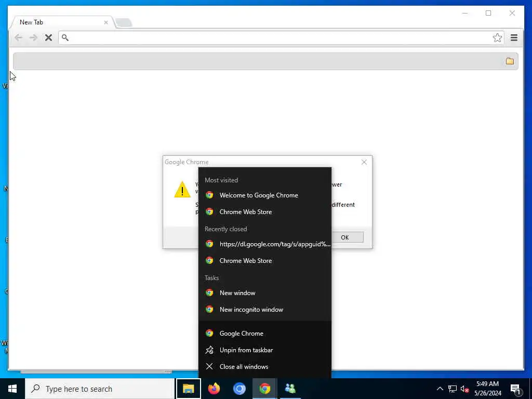Click the magnifier icon in the address bar

click(x=65, y=37)
